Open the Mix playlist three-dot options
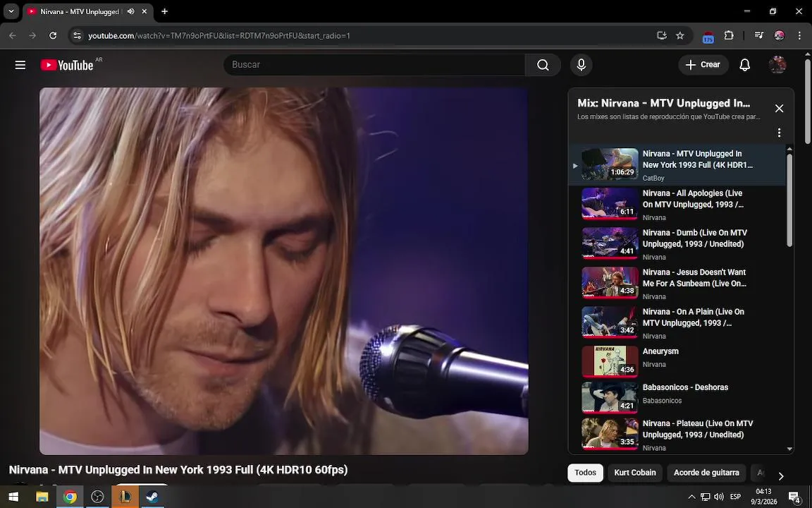The width and height of the screenshot is (812, 508). click(x=779, y=133)
